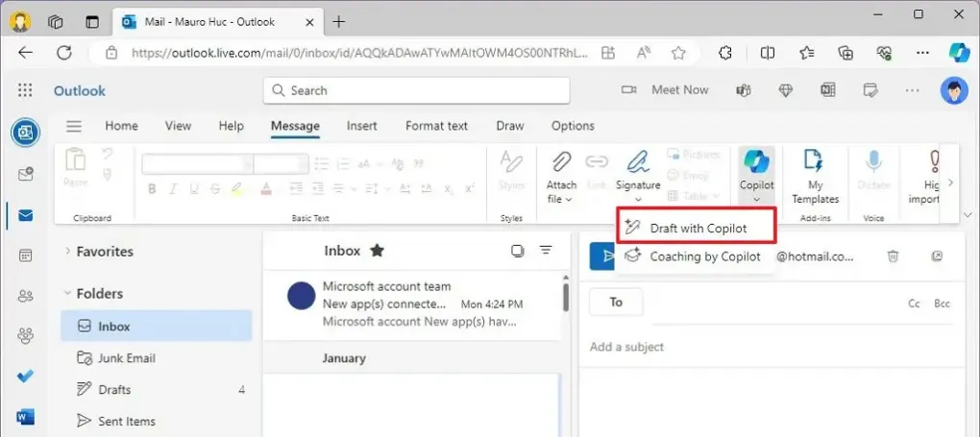
Task: Open To Do checkmark app
Action: tap(26, 376)
